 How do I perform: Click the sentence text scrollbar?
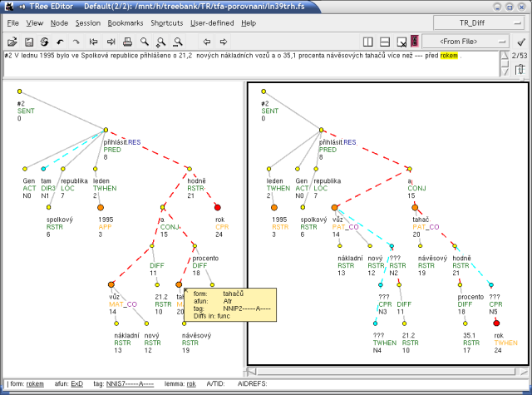point(505,63)
